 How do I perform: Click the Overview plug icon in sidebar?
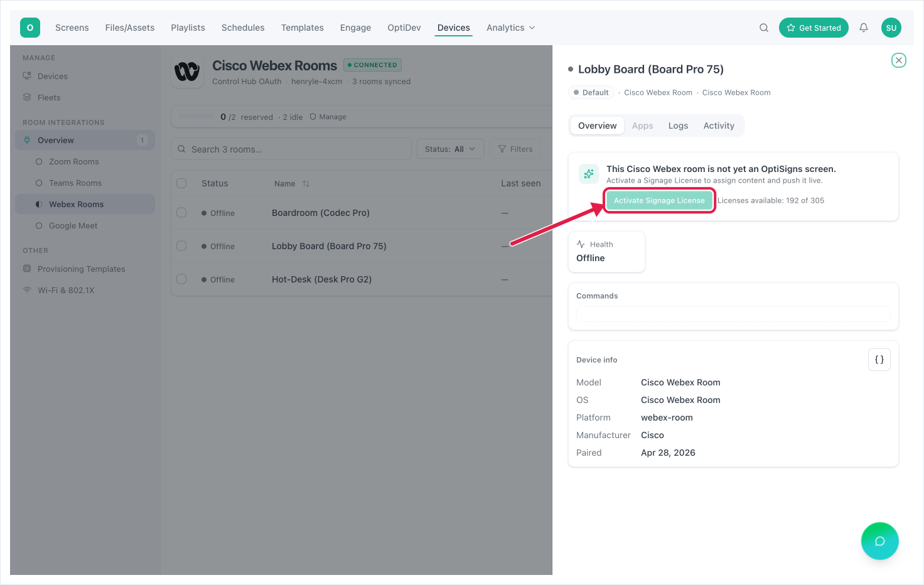(27, 140)
